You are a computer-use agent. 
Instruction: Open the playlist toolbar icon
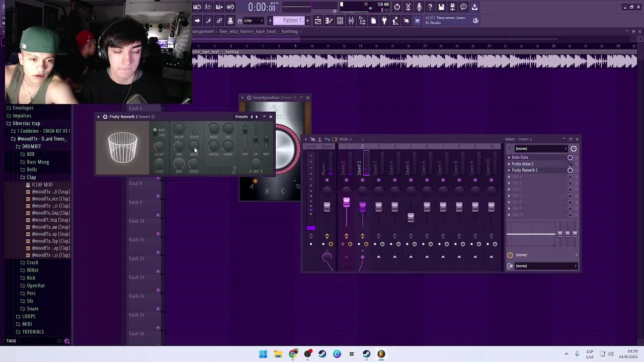317,21
